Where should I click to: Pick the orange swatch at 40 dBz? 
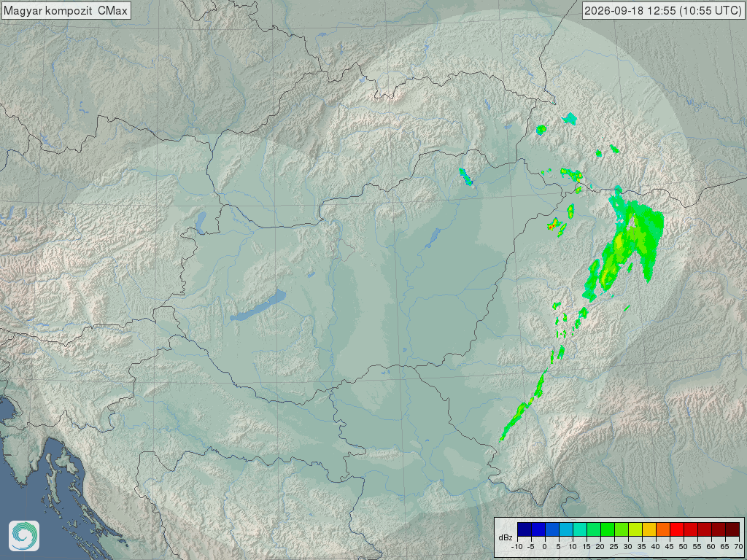click(x=662, y=529)
